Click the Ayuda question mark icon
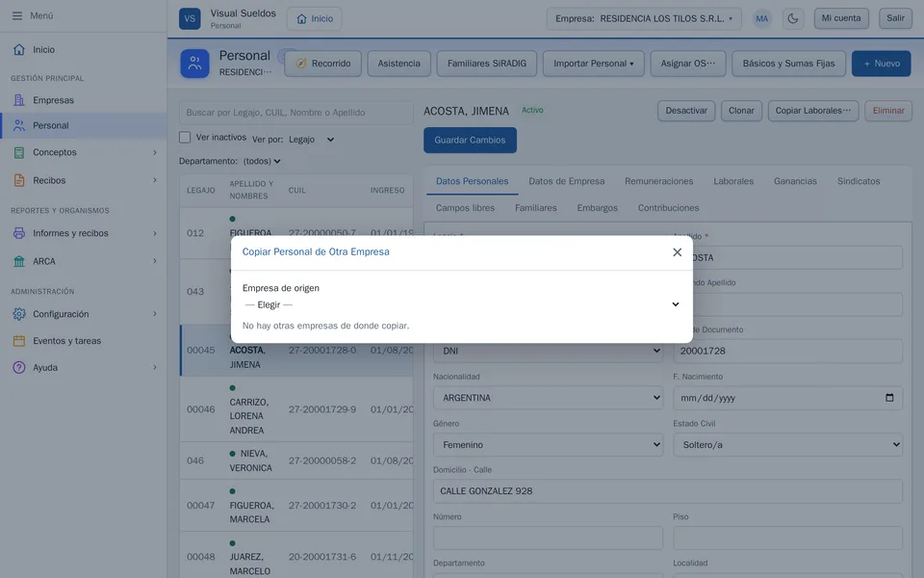 (x=19, y=367)
